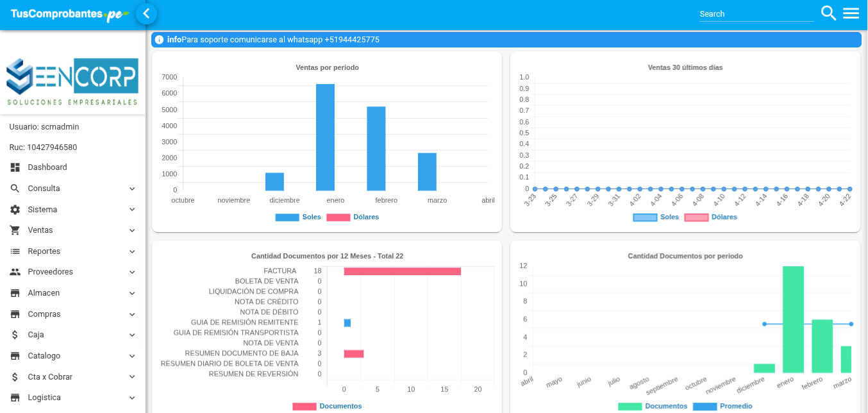
Task: Collapse sidebar with the back arrow button
Action: coord(146,13)
